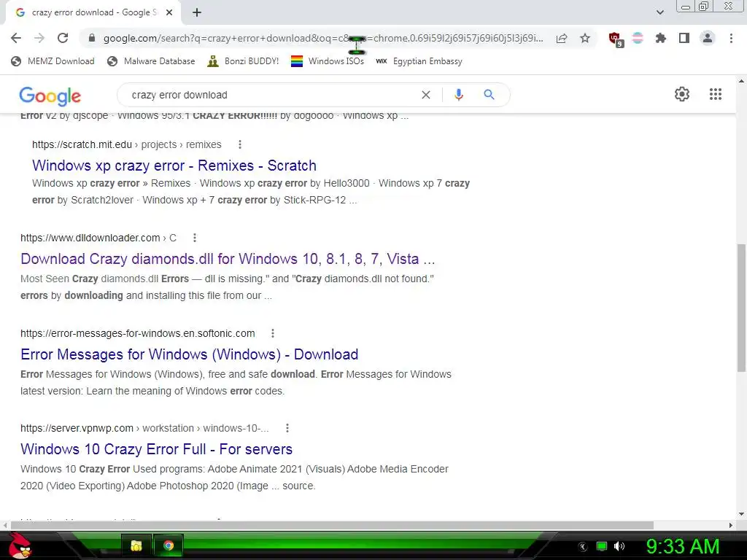Start voice search with microphone

pyautogui.click(x=458, y=95)
